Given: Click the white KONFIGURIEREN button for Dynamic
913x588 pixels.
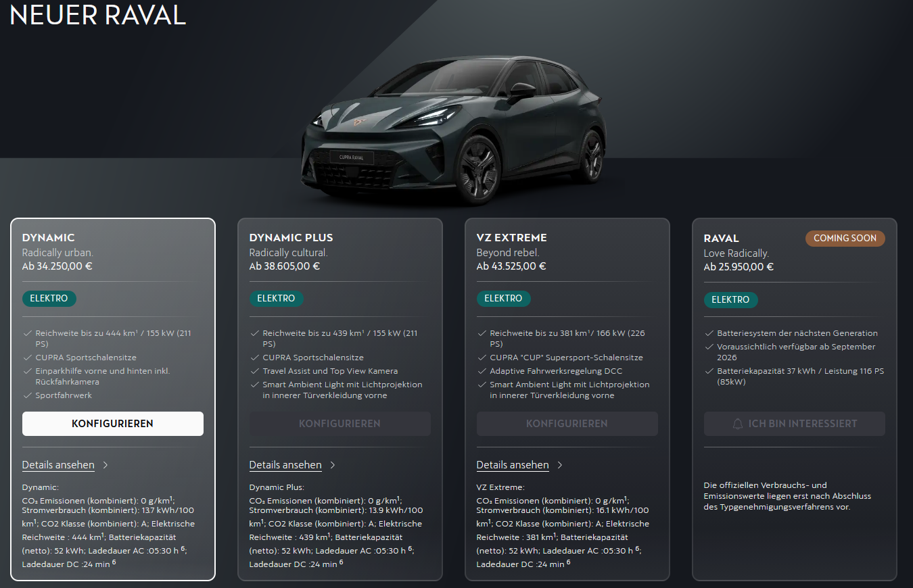Looking at the screenshot, I should click(x=113, y=424).
